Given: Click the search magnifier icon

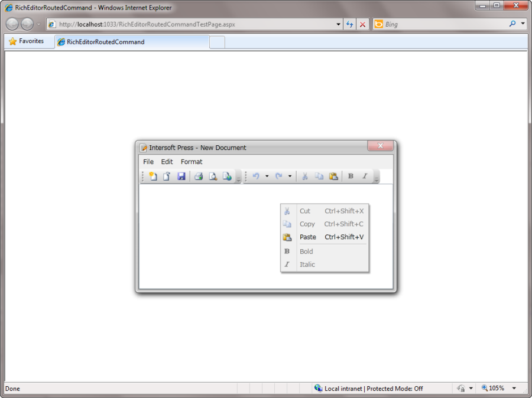Looking at the screenshot, I should pos(512,24).
